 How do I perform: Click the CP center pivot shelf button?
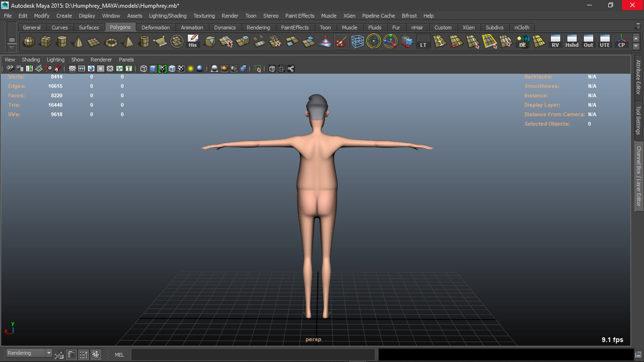(x=621, y=42)
